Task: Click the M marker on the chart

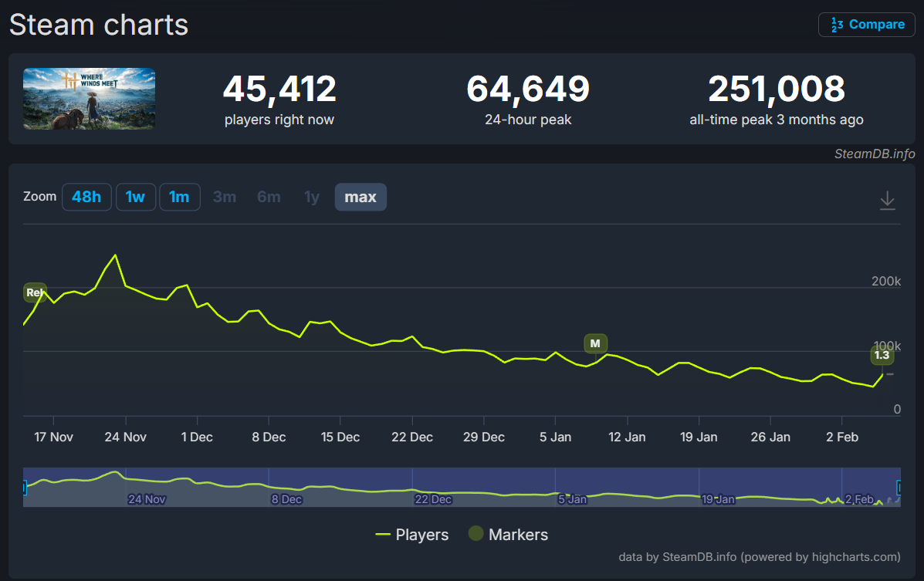Action: click(x=595, y=343)
